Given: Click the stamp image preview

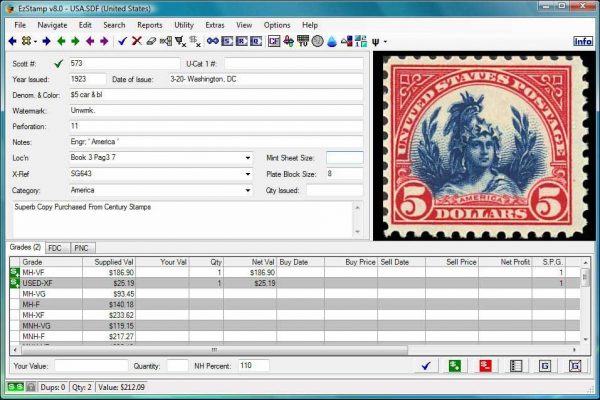Looking at the screenshot, I should pos(482,145).
